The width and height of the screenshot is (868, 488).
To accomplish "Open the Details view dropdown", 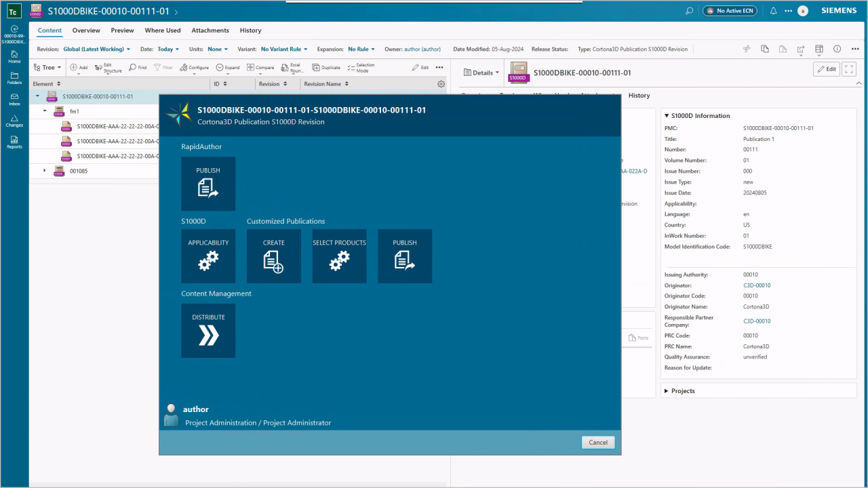I will click(x=482, y=73).
